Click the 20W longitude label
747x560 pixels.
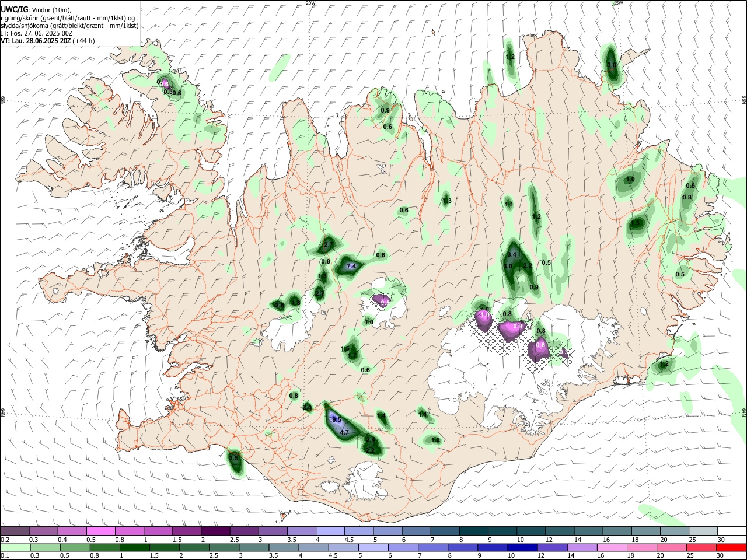(310, 3)
